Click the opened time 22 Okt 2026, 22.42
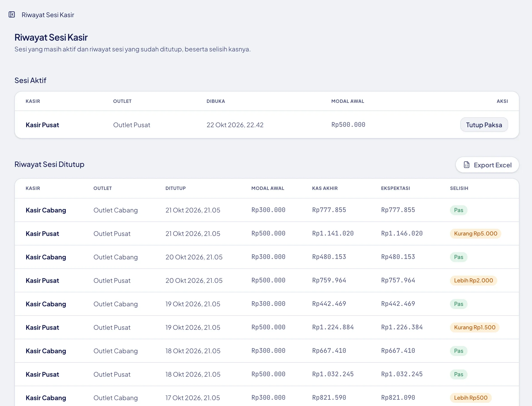This screenshot has height=406, width=532. pyautogui.click(x=235, y=125)
